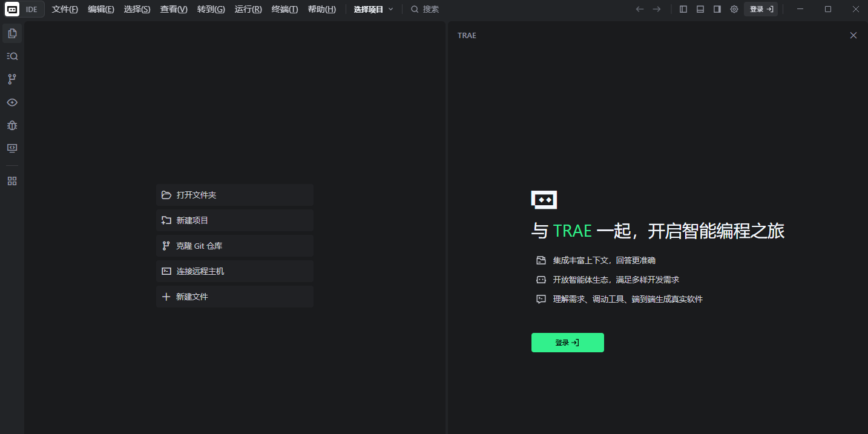
Task: Open the eye preview panel icon
Action: (12, 102)
